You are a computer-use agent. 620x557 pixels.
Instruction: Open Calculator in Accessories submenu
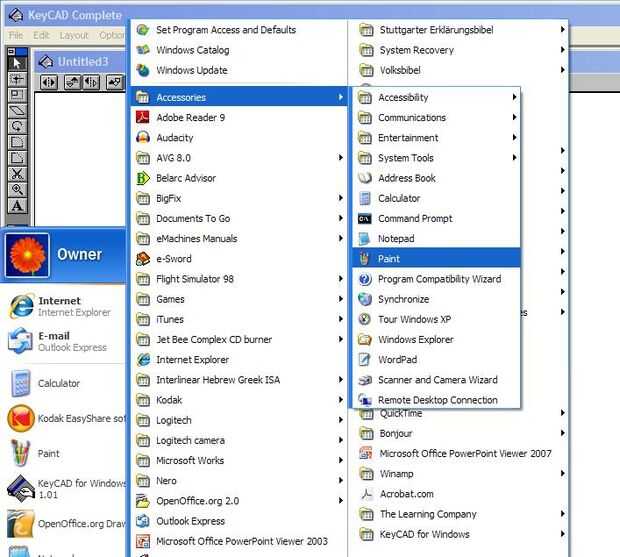click(436, 198)
